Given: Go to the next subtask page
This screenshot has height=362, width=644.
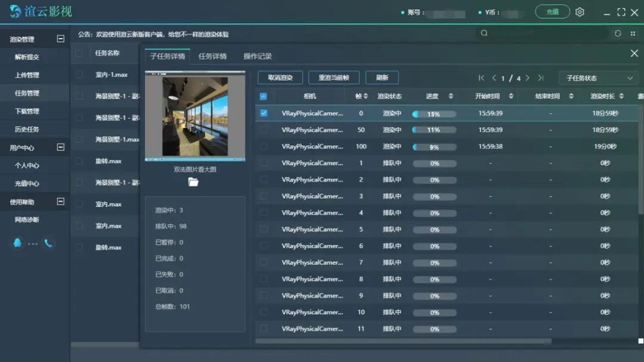Looking at the screenshot, I should [528, 78].
